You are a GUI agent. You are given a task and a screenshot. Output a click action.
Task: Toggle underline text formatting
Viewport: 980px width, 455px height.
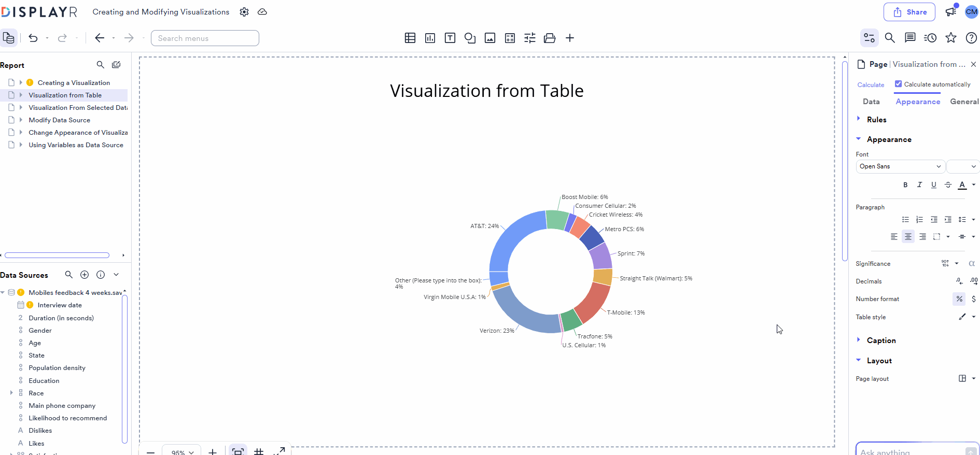tap(934, 185)
